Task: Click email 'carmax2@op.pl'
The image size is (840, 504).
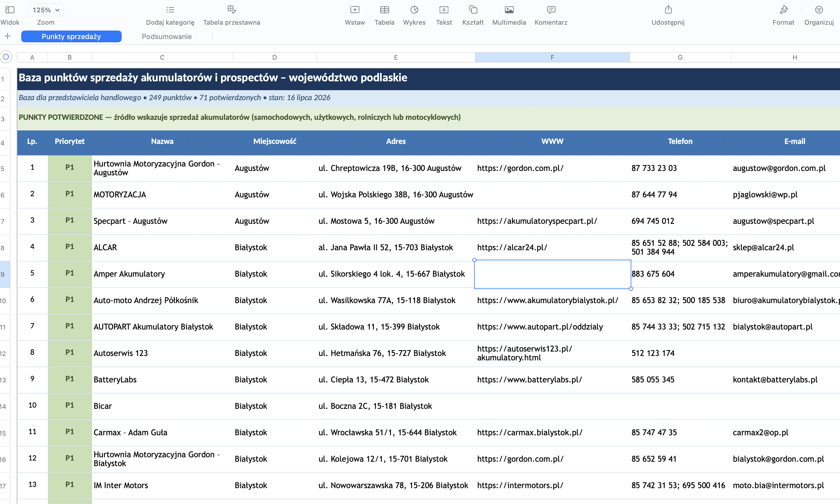Action: 760,433
